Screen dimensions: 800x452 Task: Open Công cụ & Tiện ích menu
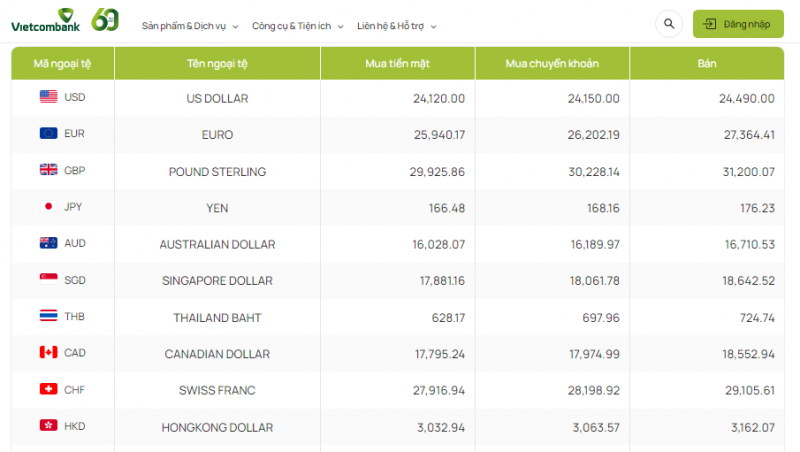click(x=291, y=26)
